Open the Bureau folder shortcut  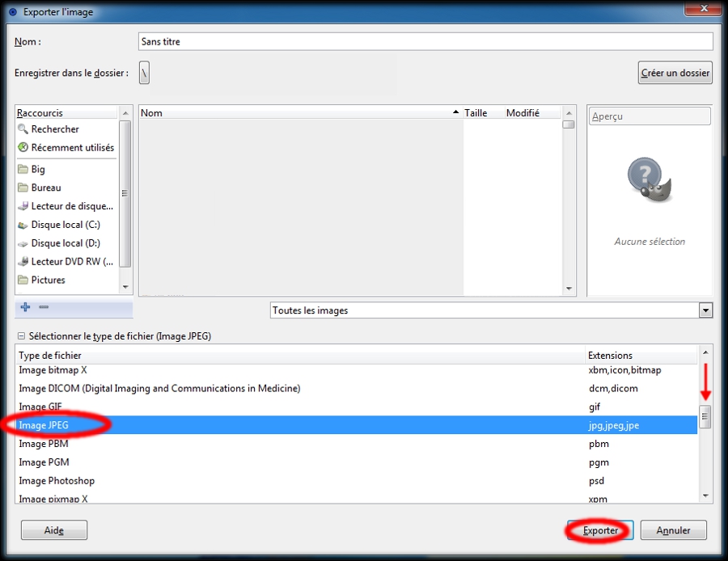pos(45,188)
